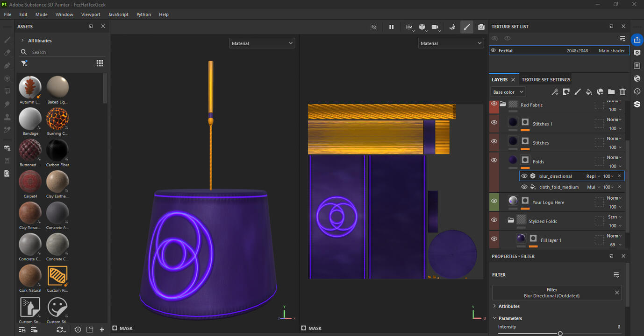Remove the blur_directional effect with its X
This screenshot has height=336, width=644.
point(619,176)
